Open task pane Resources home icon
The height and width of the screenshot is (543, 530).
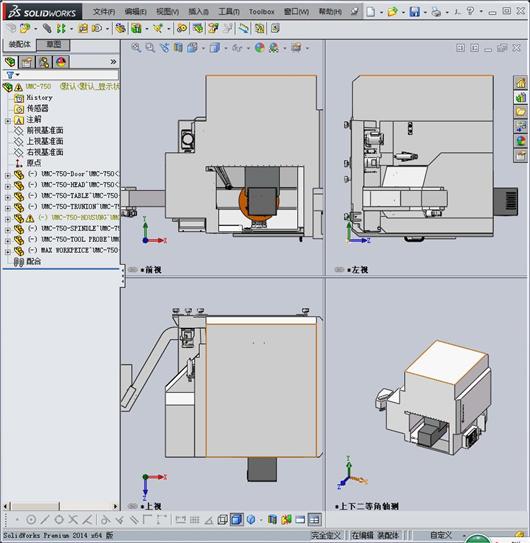521,83
